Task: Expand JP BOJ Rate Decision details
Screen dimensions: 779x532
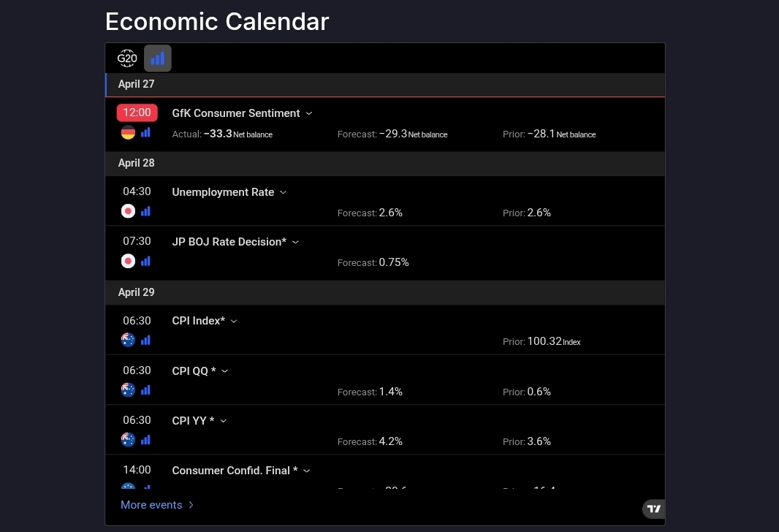Action: [295, 242]
